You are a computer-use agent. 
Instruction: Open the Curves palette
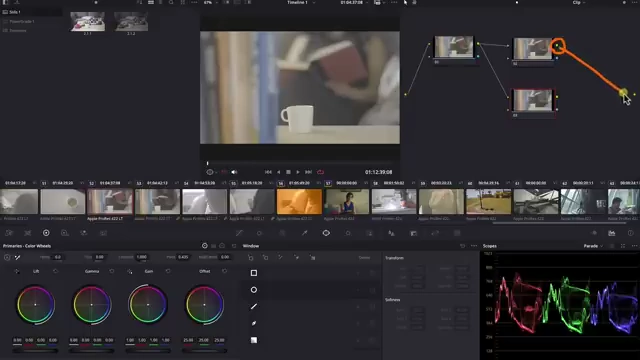point(239,233)
